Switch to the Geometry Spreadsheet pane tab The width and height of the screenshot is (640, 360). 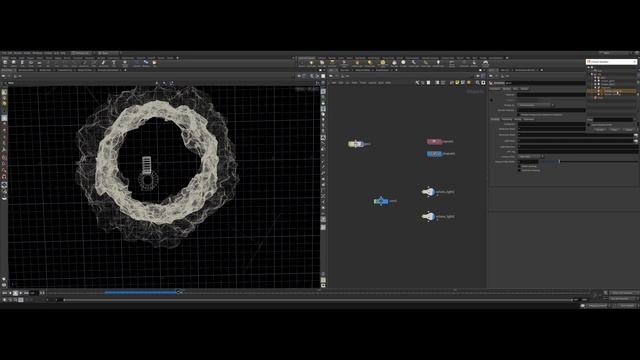[x=108, y=70]
